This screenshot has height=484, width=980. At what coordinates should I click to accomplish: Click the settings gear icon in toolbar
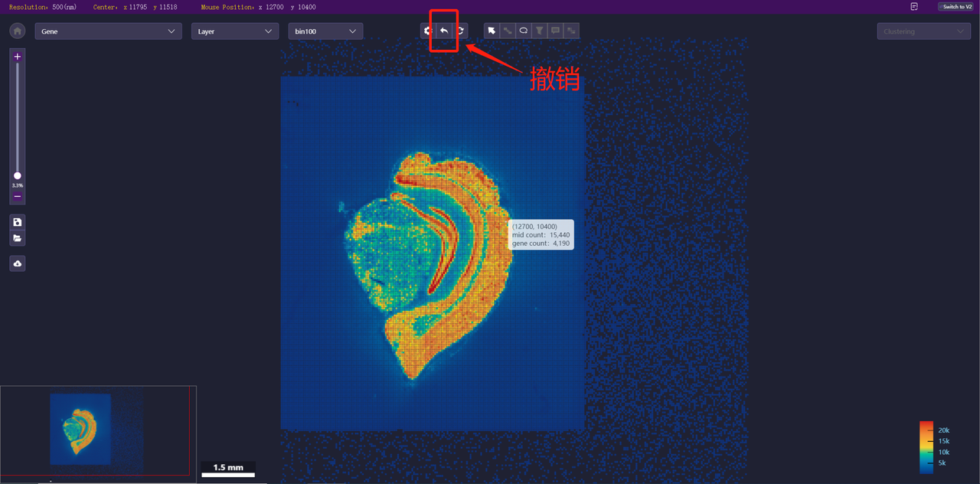tap(427, 31)
